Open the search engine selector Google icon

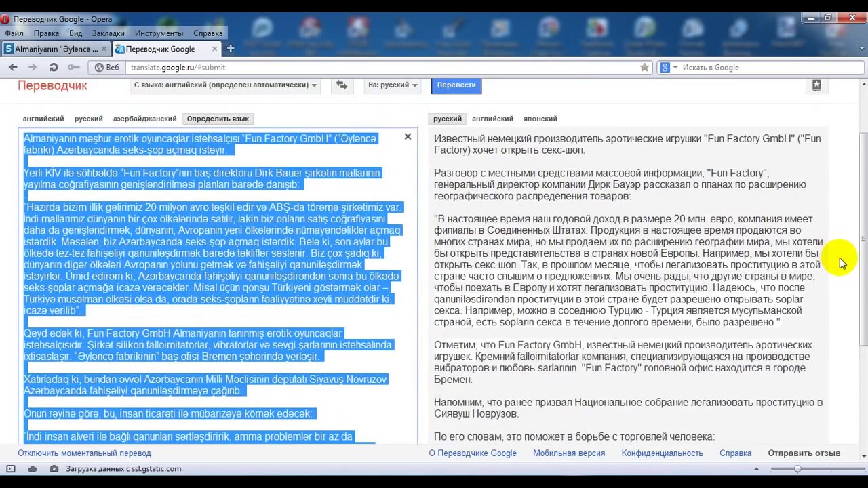point(669,67)
